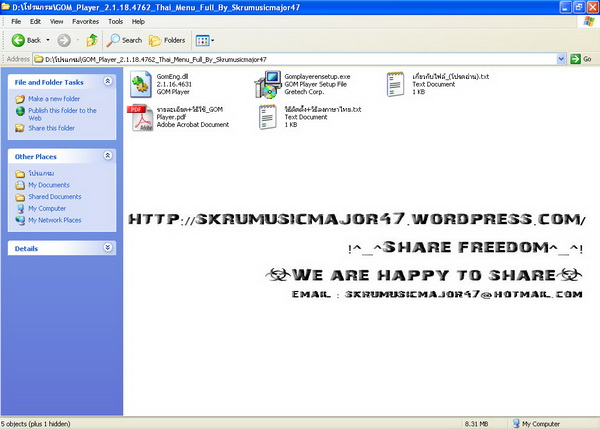600x430 pixels.
Task: Click Publish this folder to the Web
Action: point(62,114)
